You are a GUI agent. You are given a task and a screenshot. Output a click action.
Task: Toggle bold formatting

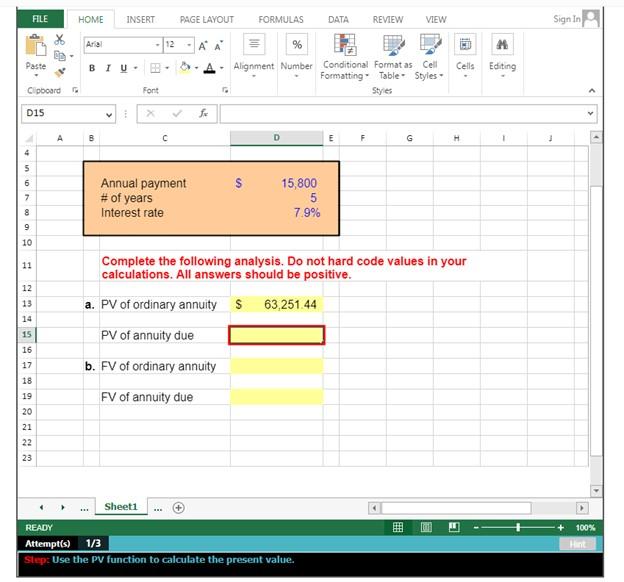click(x=92, y=68)
